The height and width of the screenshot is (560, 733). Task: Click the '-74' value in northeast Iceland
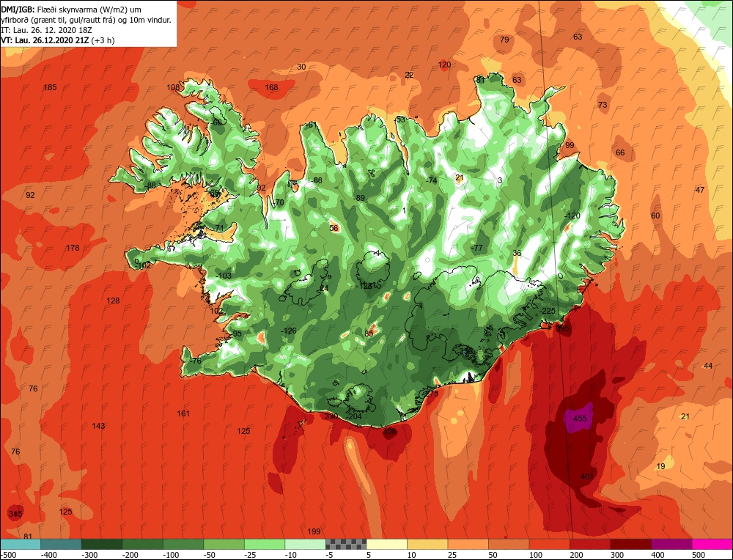pos(431,180)
